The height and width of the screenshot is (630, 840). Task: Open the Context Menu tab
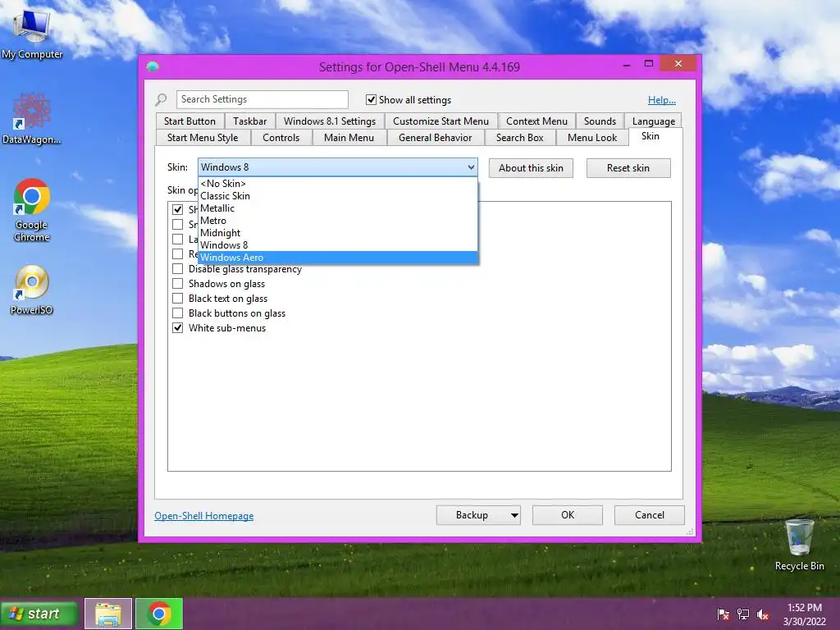click(x=536, y=121)
